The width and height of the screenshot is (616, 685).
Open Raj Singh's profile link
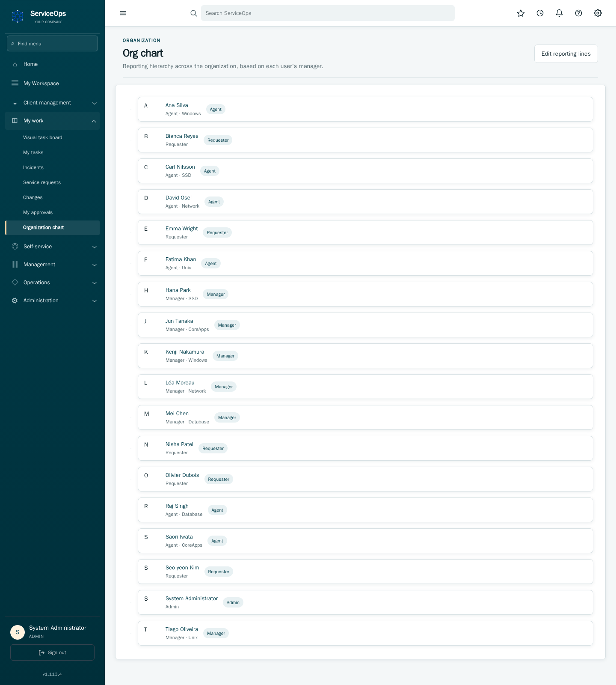pyautogui.click(x=177, y=506)
